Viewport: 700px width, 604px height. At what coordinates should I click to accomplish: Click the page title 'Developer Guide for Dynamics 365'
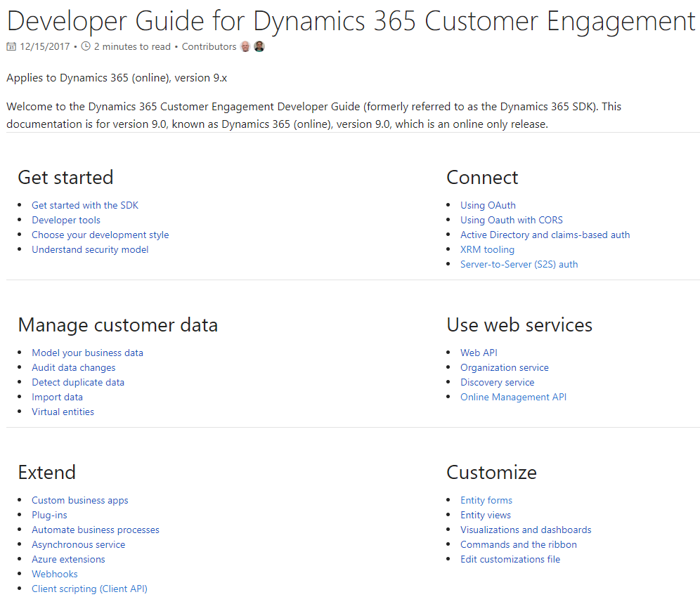click(x=351, y=20)
